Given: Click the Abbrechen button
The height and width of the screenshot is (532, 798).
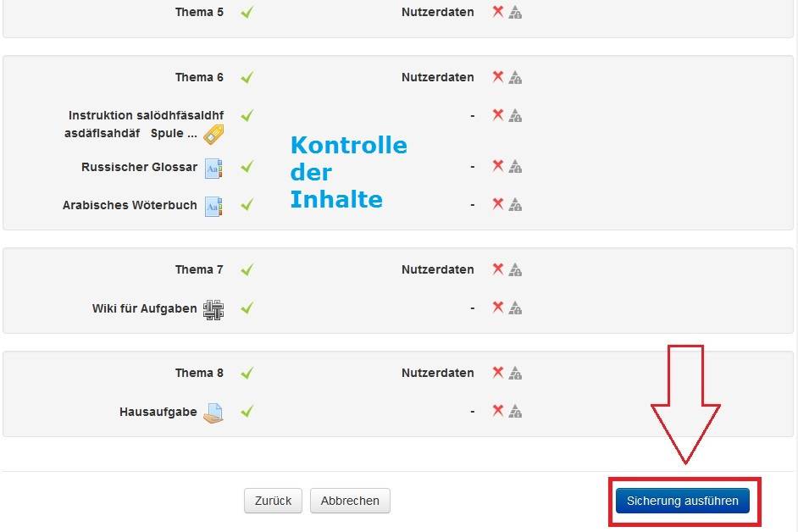Looking at the screenshot, I should coord(350,501).
